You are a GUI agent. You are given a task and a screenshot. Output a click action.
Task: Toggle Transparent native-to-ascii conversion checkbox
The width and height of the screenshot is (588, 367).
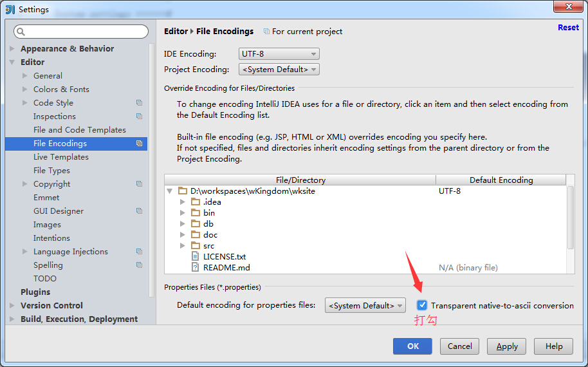point(422,305)
